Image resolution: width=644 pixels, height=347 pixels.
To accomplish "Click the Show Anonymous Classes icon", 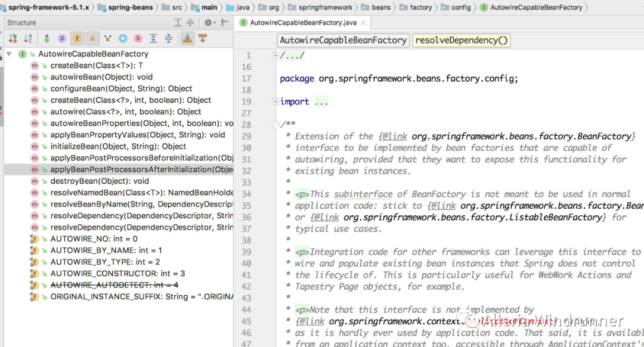I will [123, 38].
